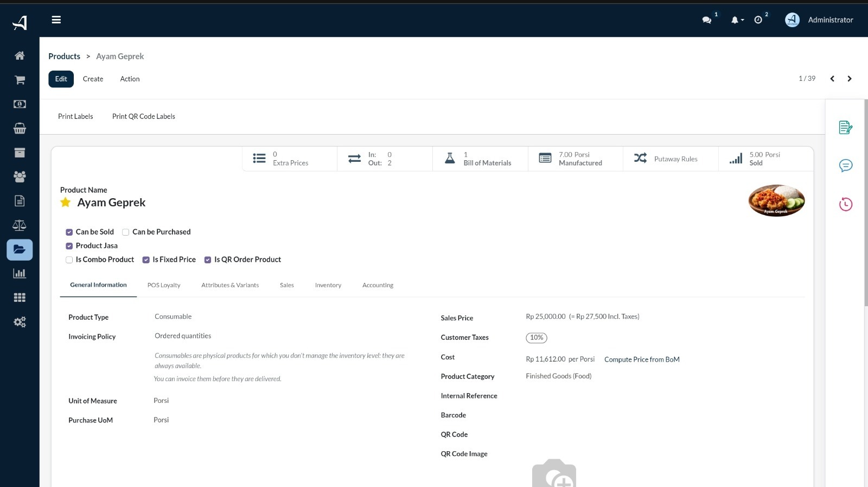
Task: Open the shopping basket sidebar icon
Action: (x=20, y=128)
